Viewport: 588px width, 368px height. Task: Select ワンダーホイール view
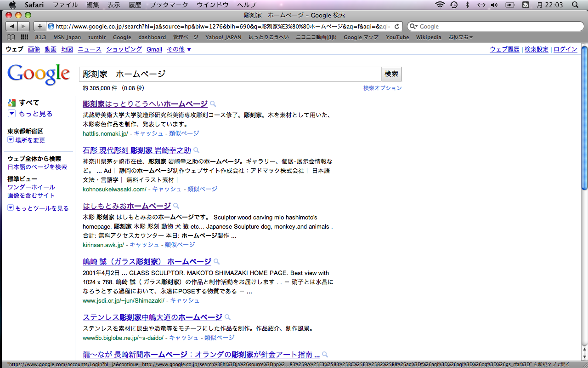click(x=31, y=187)
